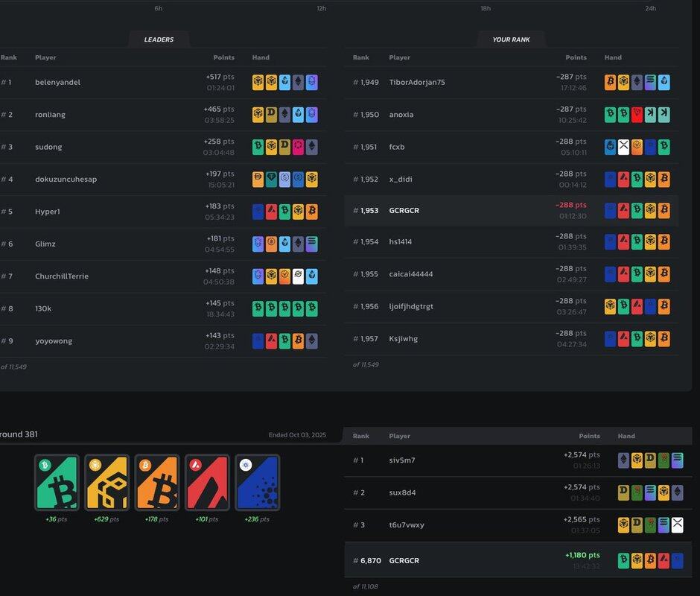Click the blue Cardano card showing +236 pts
This screenshot has height=596, width=700.
(x=257, y=483)
